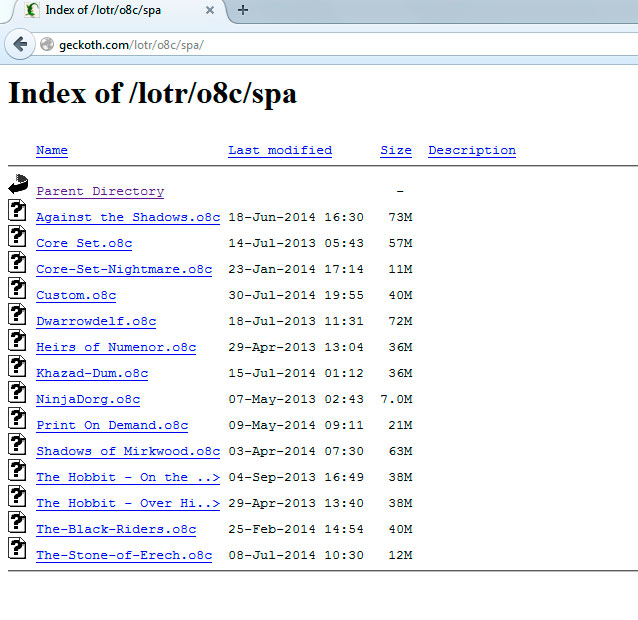Click the date 23-Jan-2014 17:14
Screen dimensions: 638x620
coord(296,269)
